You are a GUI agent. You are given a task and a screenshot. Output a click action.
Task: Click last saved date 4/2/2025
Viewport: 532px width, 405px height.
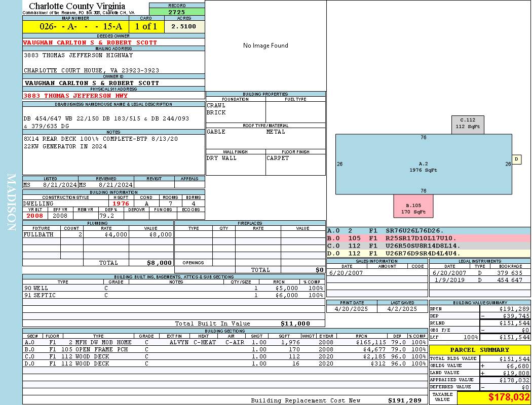pos(402,309)
